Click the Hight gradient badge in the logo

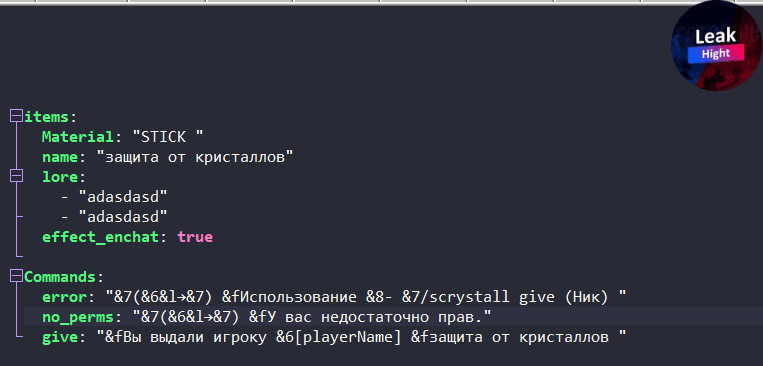(716, 54)
